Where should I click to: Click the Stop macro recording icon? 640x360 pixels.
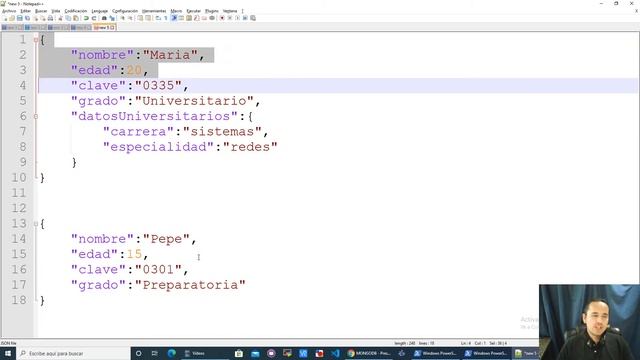[230, 18]
